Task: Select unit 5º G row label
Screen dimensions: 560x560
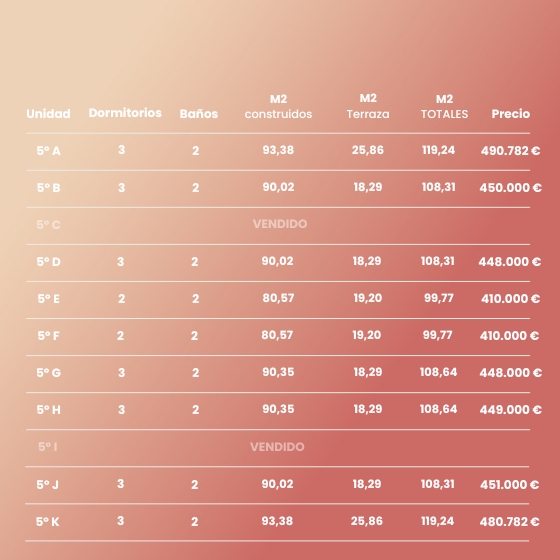Action: pos(49,372)
